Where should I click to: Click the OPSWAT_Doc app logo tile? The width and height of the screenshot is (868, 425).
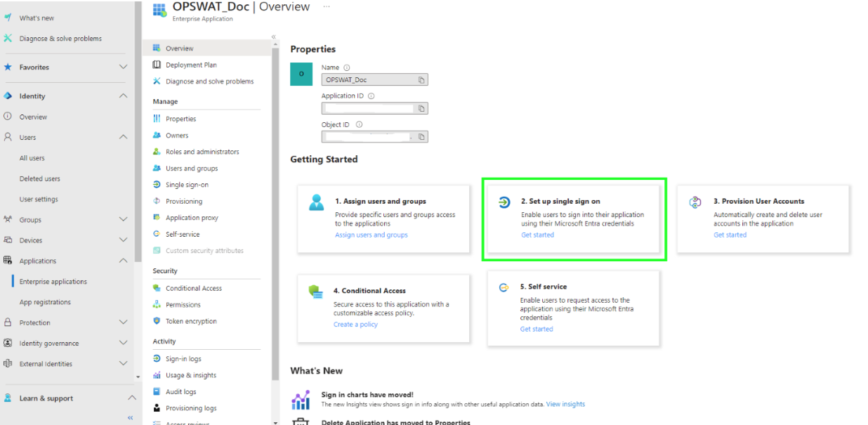pyautogui.click(x=301, y=74)
